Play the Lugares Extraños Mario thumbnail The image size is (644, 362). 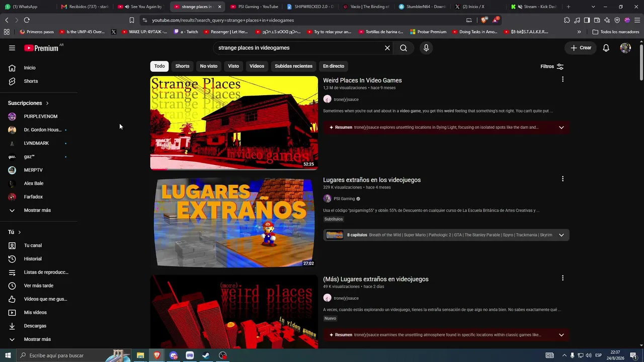[234, 222]
